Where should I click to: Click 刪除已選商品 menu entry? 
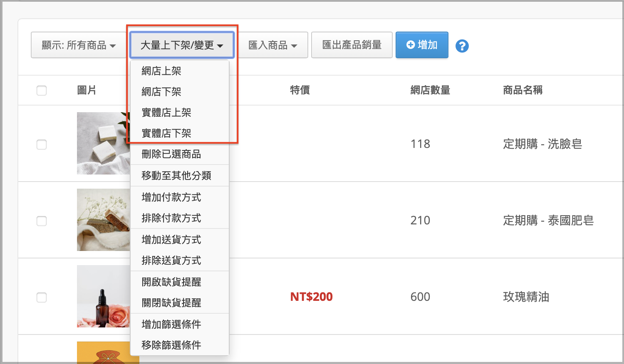(180, 154)
